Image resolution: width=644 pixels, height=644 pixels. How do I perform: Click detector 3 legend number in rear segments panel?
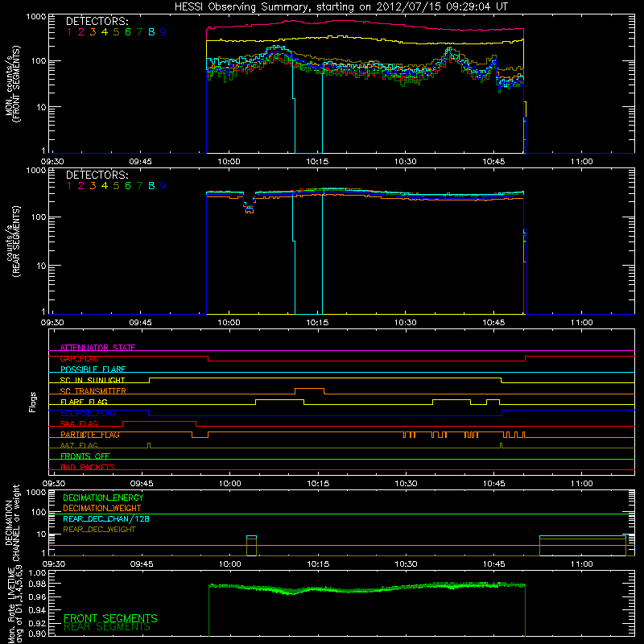pos(93,186)
